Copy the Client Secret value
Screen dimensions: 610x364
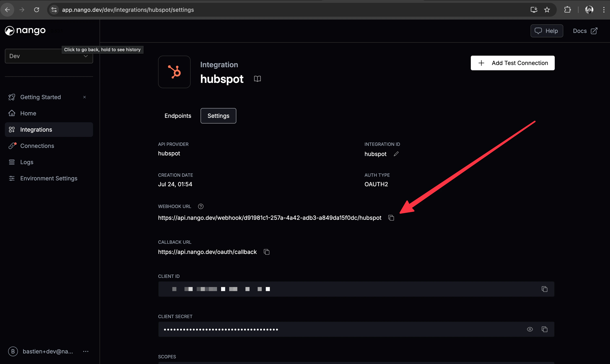544,329
